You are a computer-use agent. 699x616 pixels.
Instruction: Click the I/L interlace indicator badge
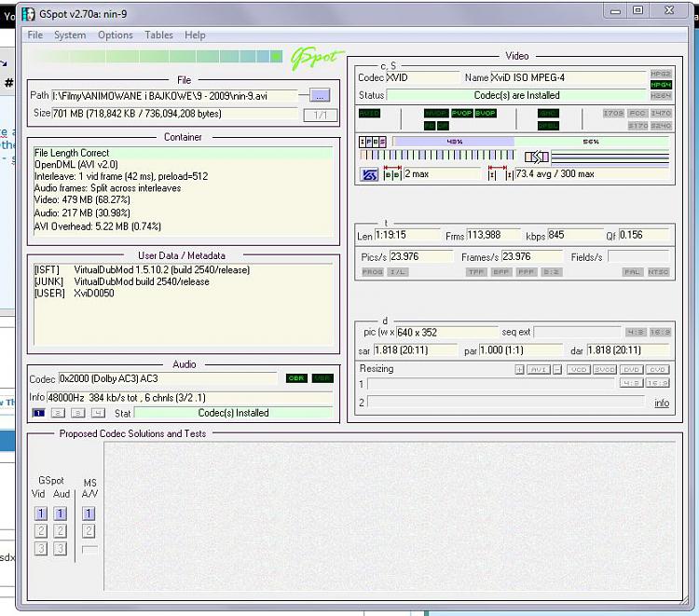coord(398,272)
